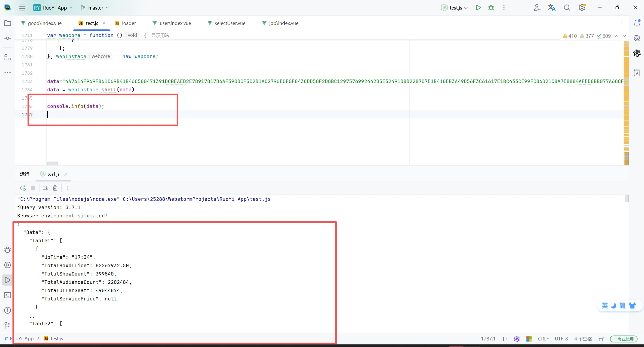This screenshot has height=347, width=644.
Task: Click the UTF-8 encoding status button
Action: tap(561, 339)
